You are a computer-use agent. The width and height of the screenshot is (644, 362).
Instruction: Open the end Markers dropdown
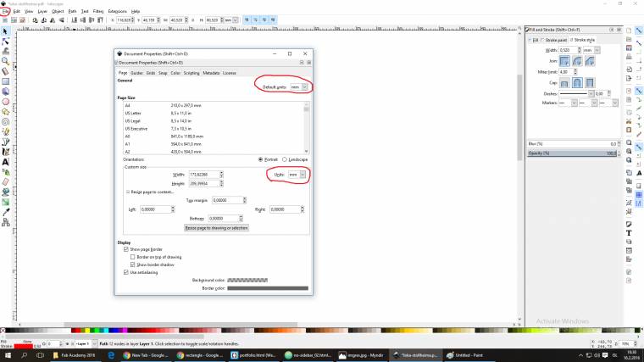coord(608,103)
